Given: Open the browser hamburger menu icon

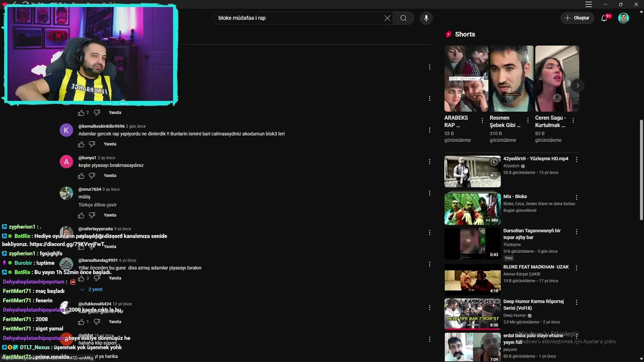Looking at the screenshot, I should [x=589, y=5].
